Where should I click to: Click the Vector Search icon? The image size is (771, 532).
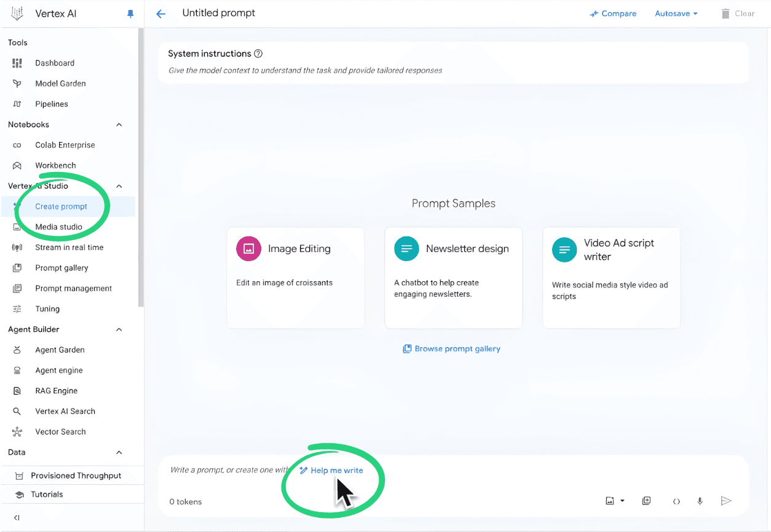tap(17, 432)
